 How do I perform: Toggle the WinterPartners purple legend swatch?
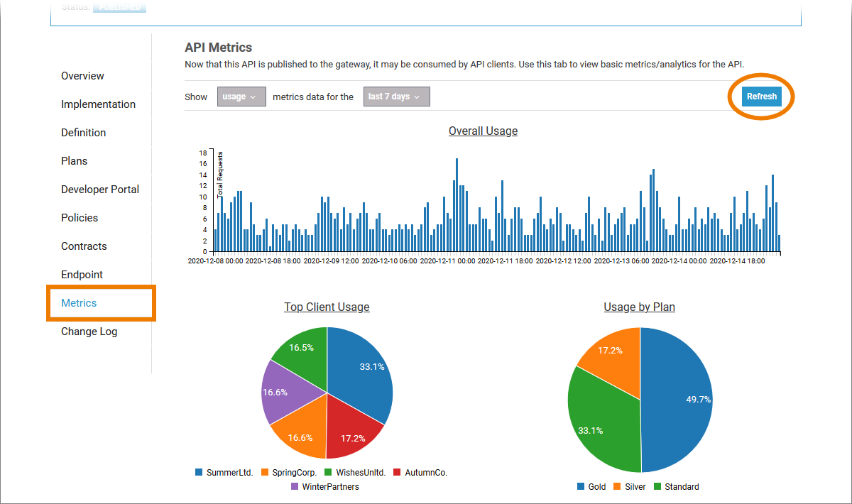(x=295, y=487)
